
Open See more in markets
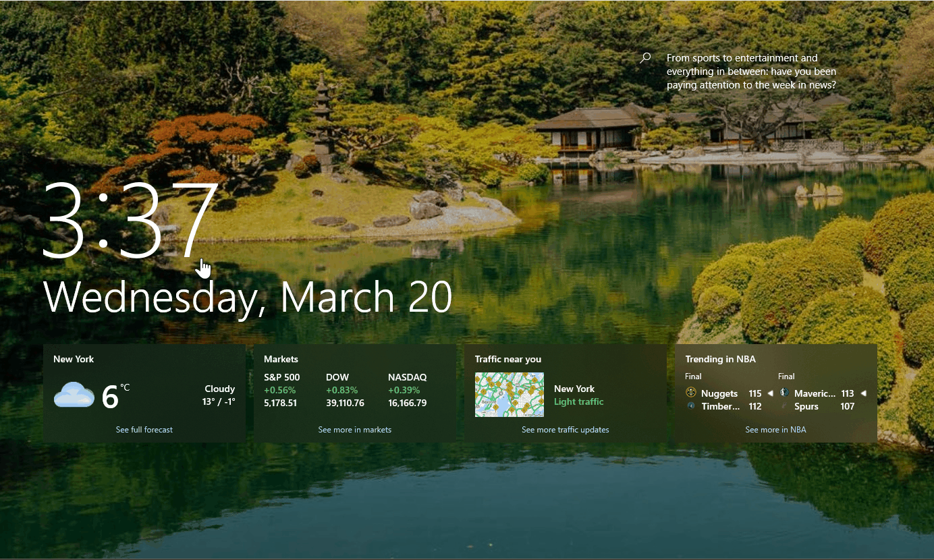(354, 429)
